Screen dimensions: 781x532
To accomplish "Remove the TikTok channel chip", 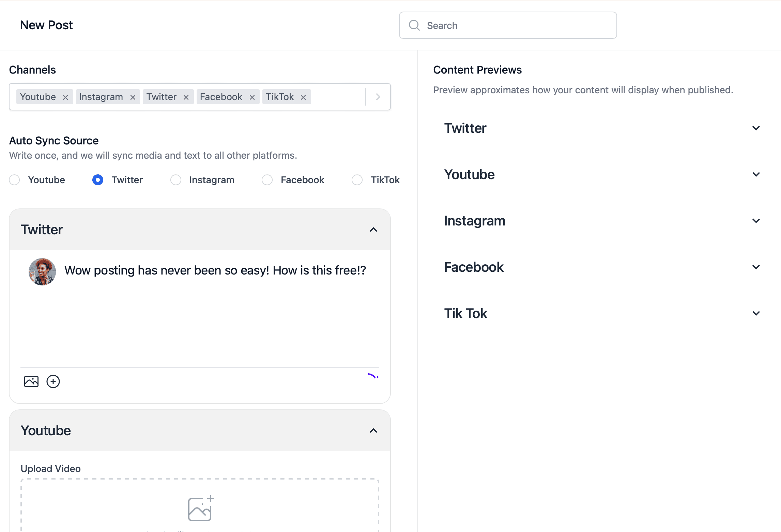I will click(x=303, y=97).
